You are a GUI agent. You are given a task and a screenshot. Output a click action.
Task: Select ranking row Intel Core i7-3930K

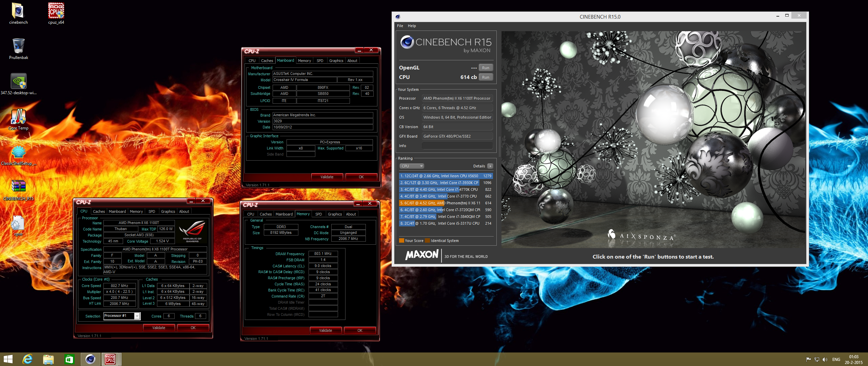coord(446,183)
